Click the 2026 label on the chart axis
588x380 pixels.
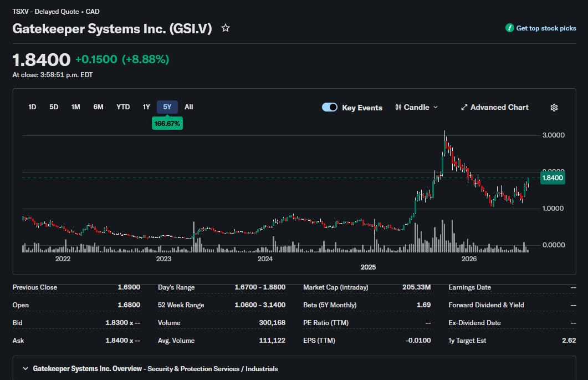[469, 259]
